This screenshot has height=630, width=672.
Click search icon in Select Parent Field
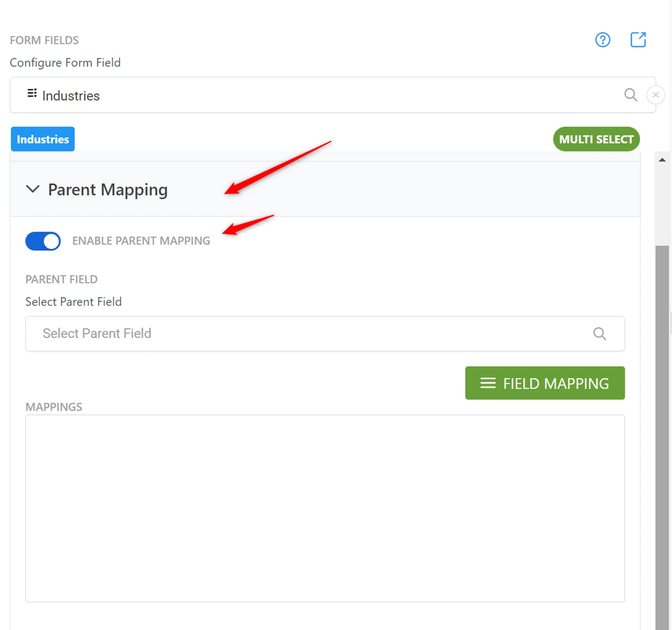coord(599,333)
